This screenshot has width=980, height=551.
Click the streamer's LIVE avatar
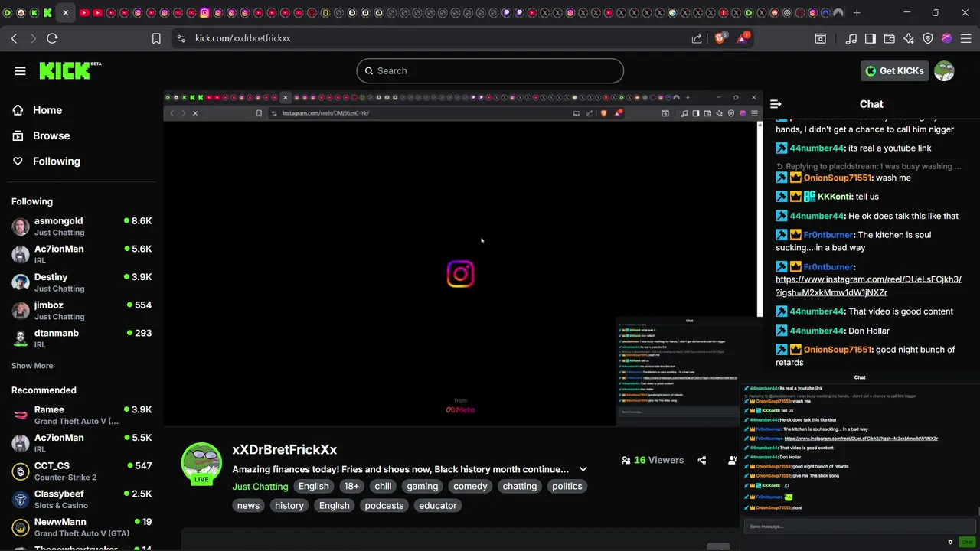coord(201,463)
